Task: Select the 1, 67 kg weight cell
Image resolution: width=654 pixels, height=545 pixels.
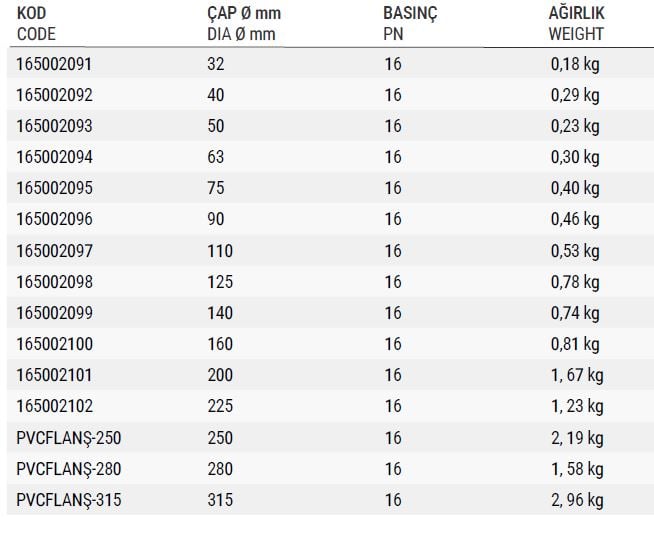Action: [577, 376]
